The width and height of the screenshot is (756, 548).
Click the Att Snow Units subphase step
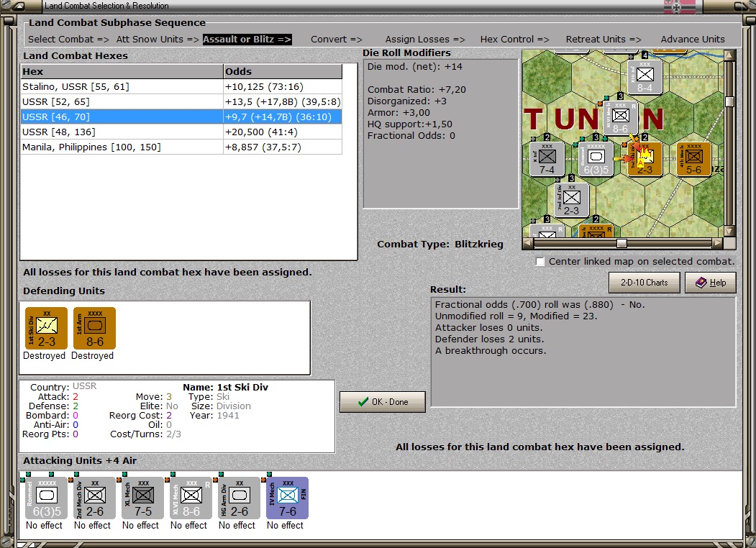158,40
